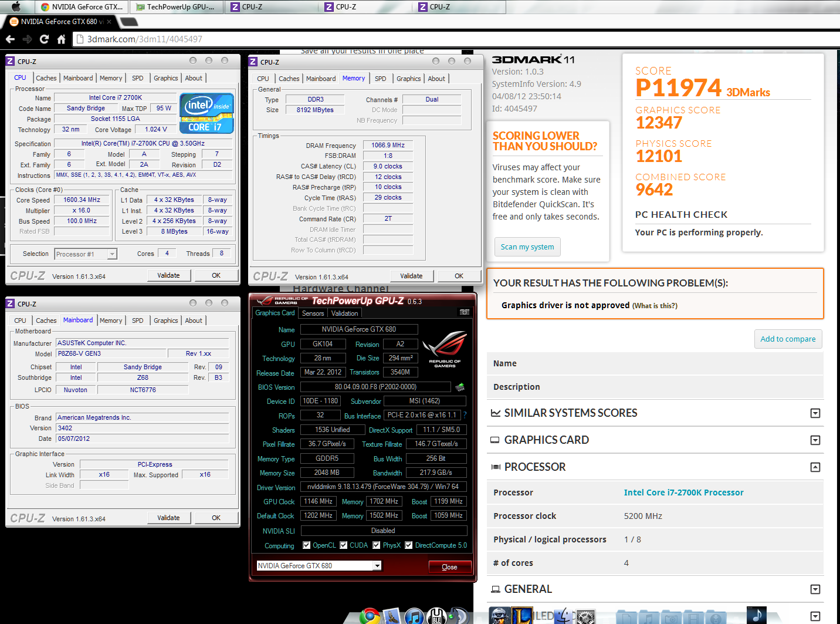This screenshot has width=840, height=624.
Task: Click the browser back arrow
Action: (10, 39)
